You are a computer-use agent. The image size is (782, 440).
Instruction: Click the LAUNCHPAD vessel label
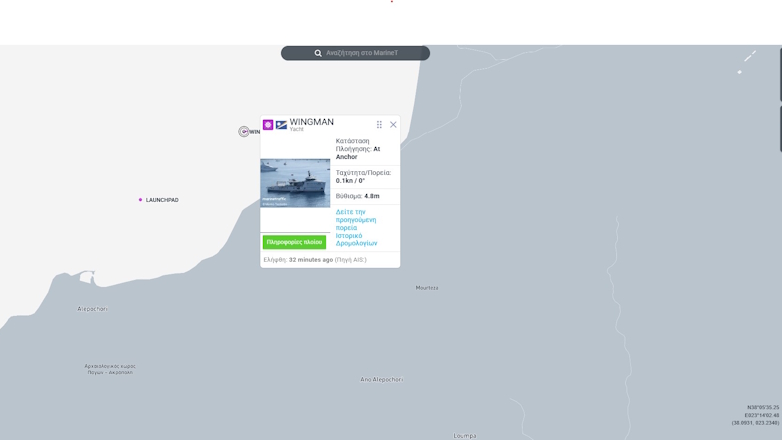(162, 200)
